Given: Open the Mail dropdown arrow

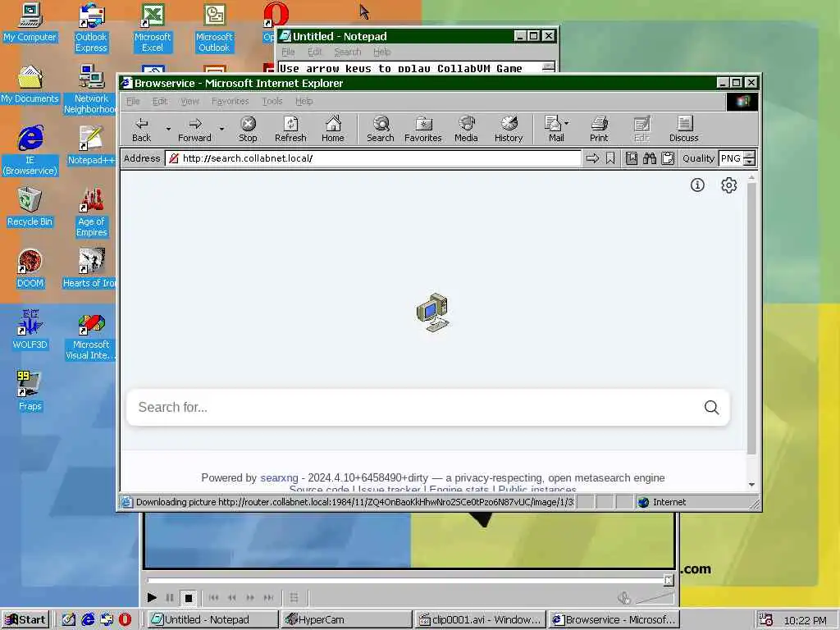Looking at the screenshot, I should [x=568, y=123].
